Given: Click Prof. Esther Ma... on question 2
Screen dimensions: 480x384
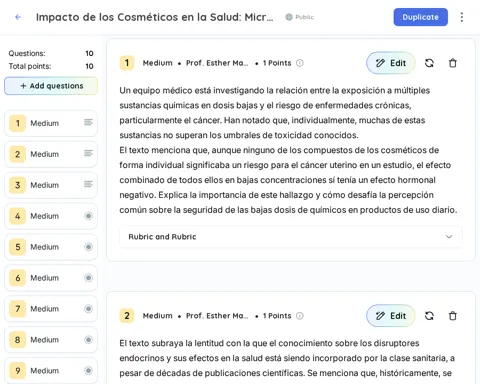Looking at the screenshot, I should pos(217,316).
